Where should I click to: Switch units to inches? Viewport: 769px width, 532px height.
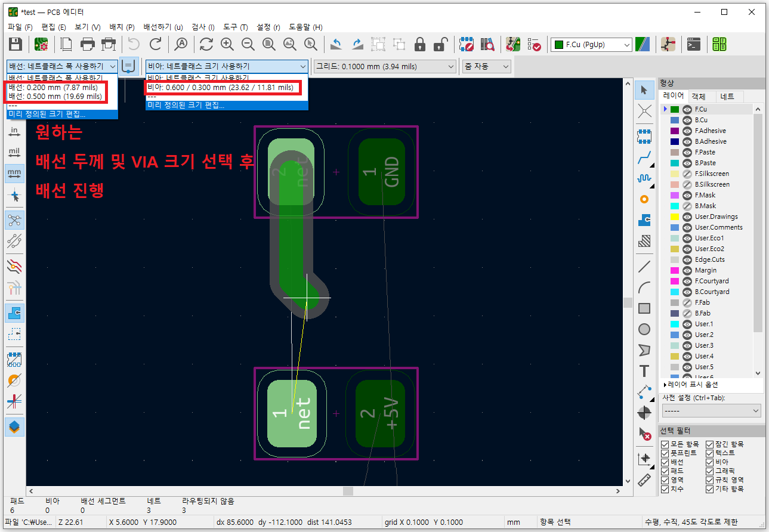click(15, 132)
